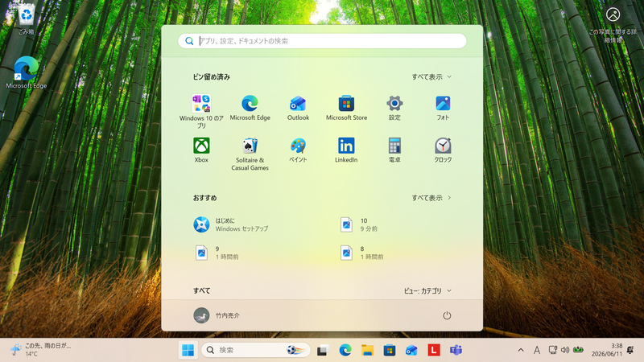
Task: Toggle the IME input mode A indicator
Action: click(x=537, y=350)
